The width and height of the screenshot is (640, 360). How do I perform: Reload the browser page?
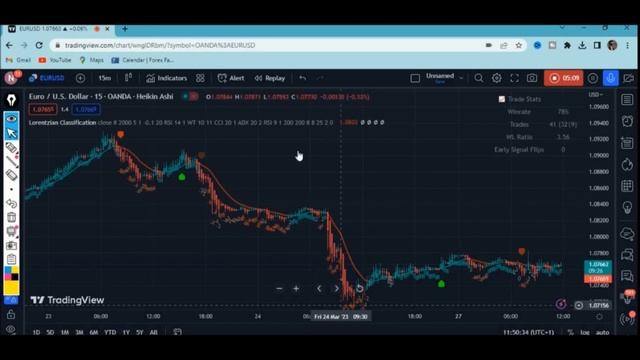point(39,45)
